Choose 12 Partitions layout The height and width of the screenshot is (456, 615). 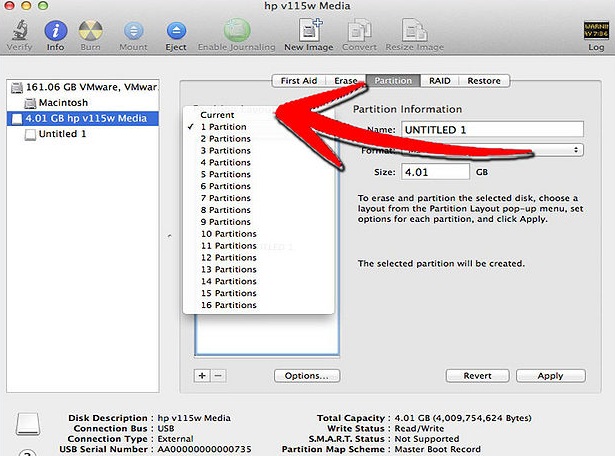click(258, 258)
